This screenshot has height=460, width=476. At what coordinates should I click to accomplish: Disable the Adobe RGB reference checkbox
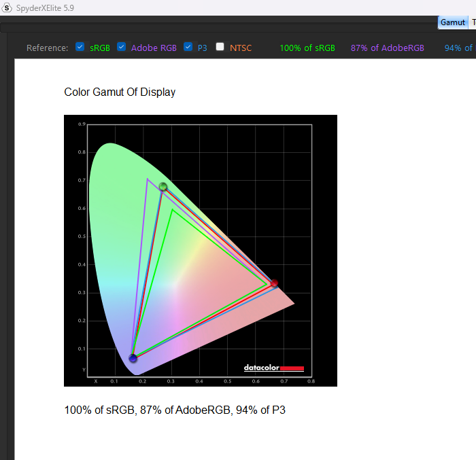(x=122, y=48)
